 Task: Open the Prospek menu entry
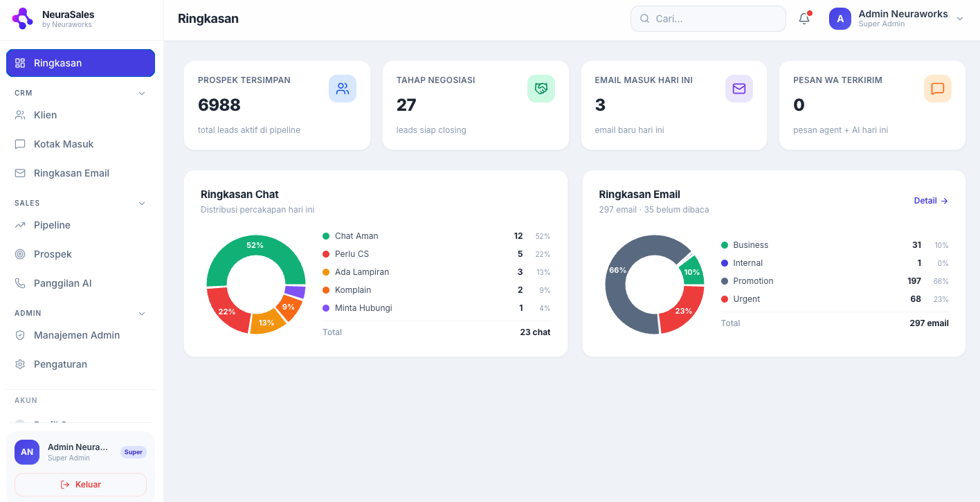[80, 254]
